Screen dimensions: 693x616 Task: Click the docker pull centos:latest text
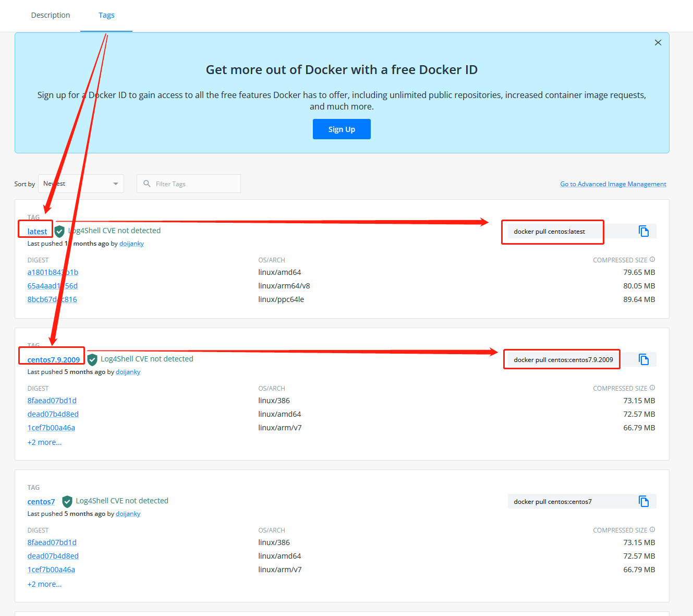tap(550, 232)
